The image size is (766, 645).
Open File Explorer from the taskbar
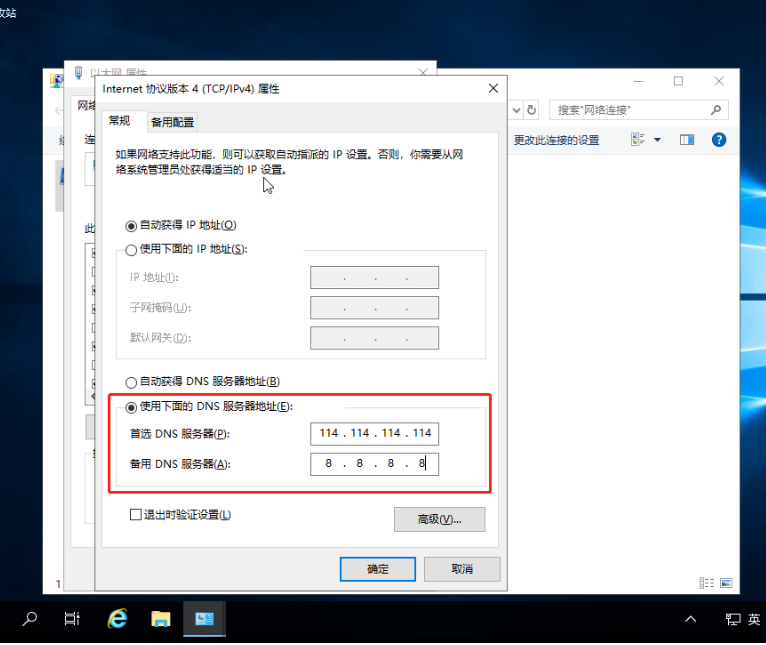pos(160,619)
